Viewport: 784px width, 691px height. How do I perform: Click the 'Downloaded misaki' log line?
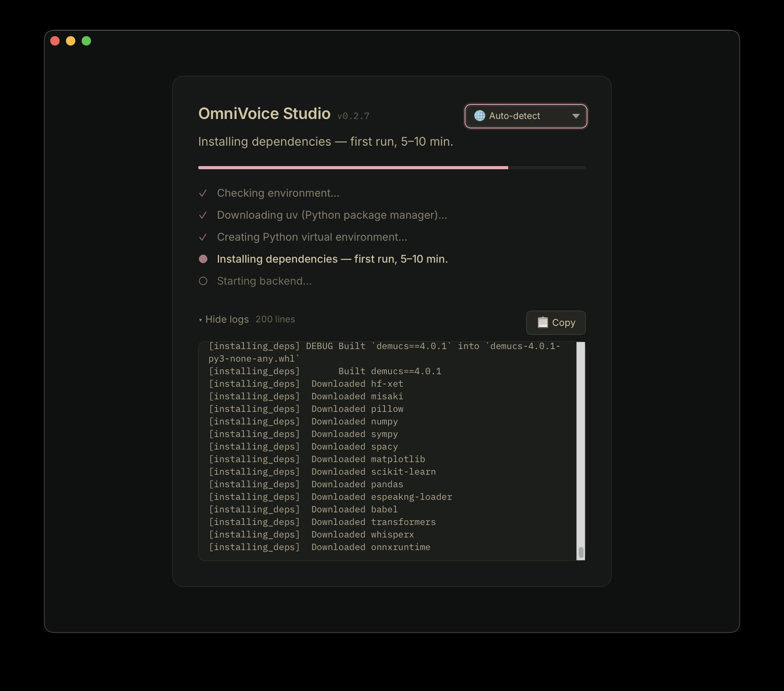(306, 397)
